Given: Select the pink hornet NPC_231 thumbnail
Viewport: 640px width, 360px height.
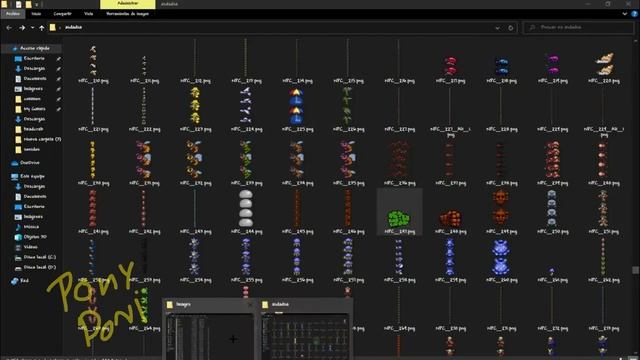Looking at the screenshot, I should pos(144,160).
